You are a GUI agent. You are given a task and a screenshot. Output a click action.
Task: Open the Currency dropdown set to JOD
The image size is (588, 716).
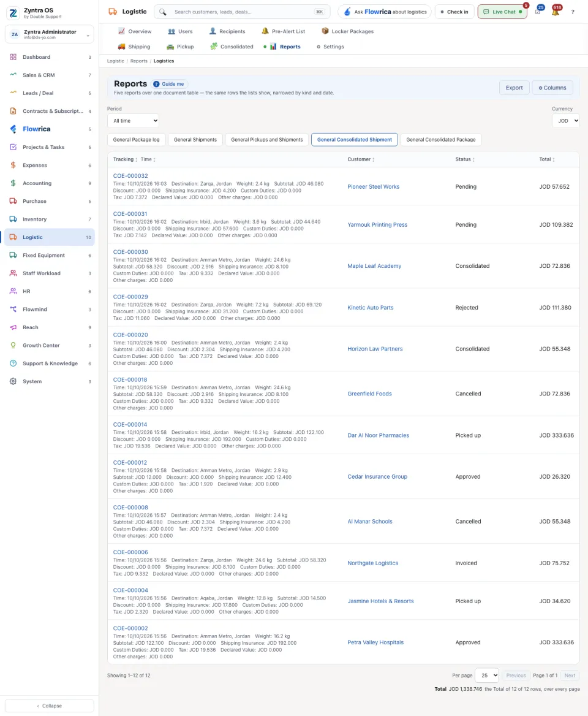click(566, 121)
